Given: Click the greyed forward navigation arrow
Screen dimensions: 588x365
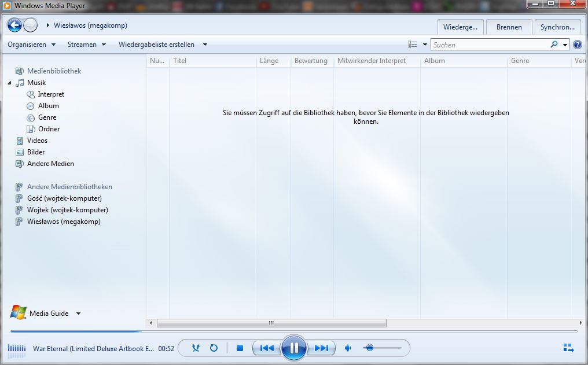Looking at the screenshot, I should click(x=30, y=25).
